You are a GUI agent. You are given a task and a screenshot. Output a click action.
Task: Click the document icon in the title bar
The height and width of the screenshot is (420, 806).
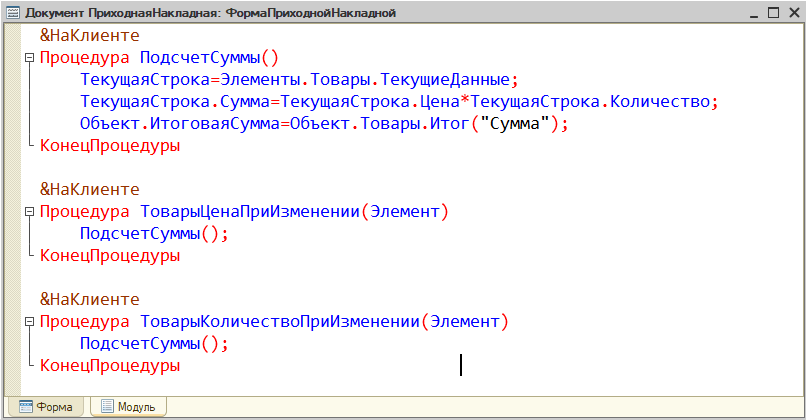click(x=13, y=13)
